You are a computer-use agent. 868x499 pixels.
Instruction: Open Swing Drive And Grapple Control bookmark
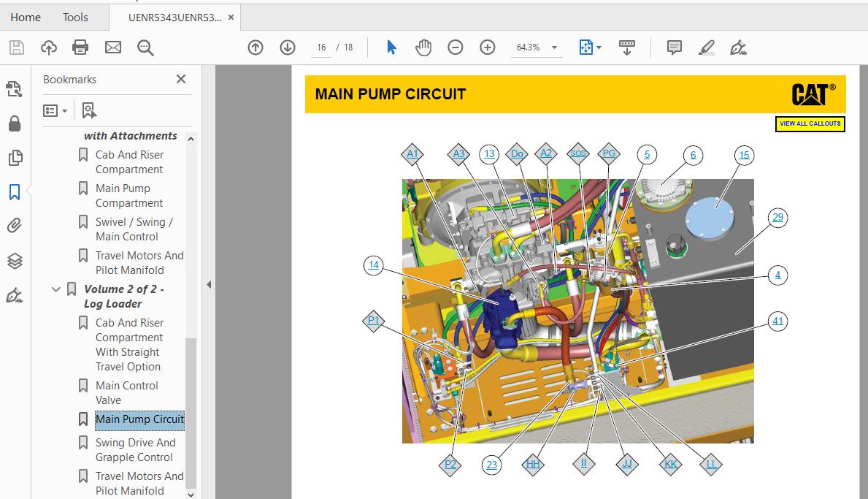[x=135, y=450]
